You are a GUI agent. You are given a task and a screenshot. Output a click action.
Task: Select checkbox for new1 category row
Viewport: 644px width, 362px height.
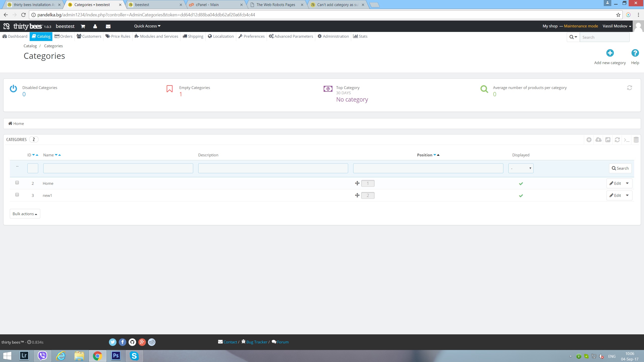coord(17,195)
